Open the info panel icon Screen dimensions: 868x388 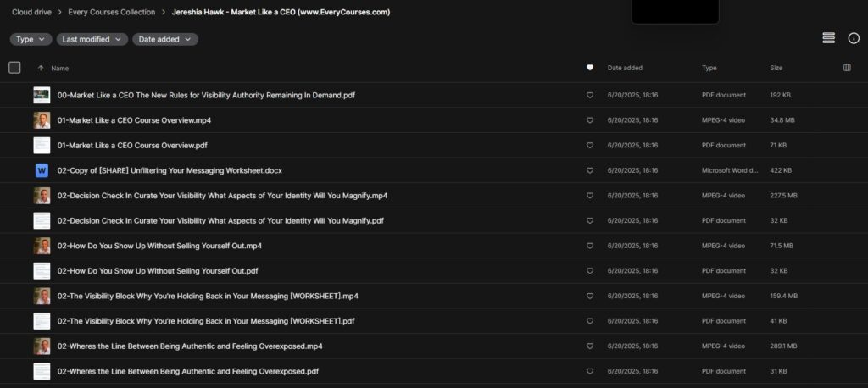tap(854, 38)
